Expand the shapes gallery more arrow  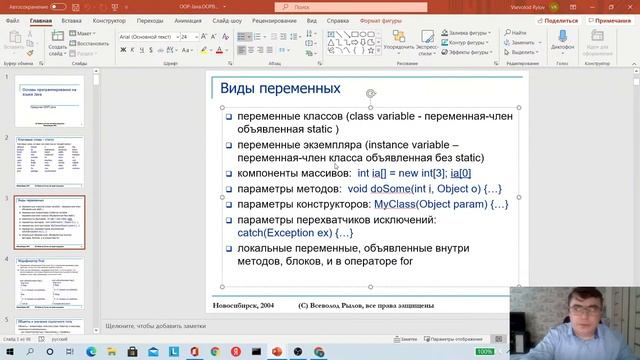379,51
